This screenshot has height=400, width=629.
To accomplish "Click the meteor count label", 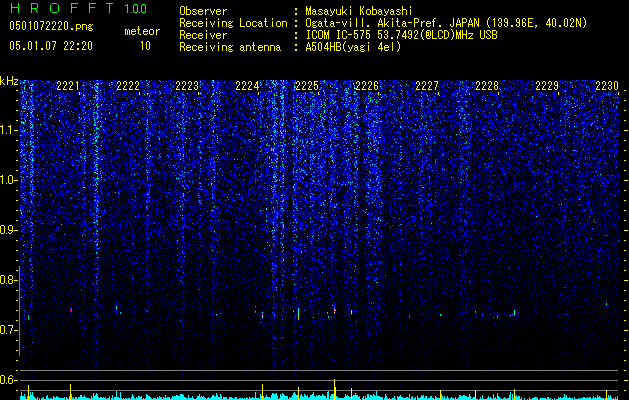I will pos(142,31).
